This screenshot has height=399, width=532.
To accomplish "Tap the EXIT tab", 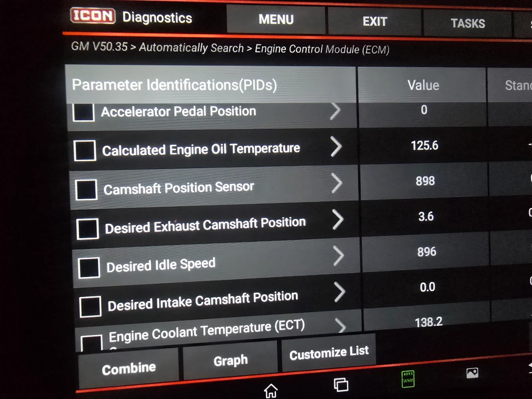I will (x=375, y=22).
